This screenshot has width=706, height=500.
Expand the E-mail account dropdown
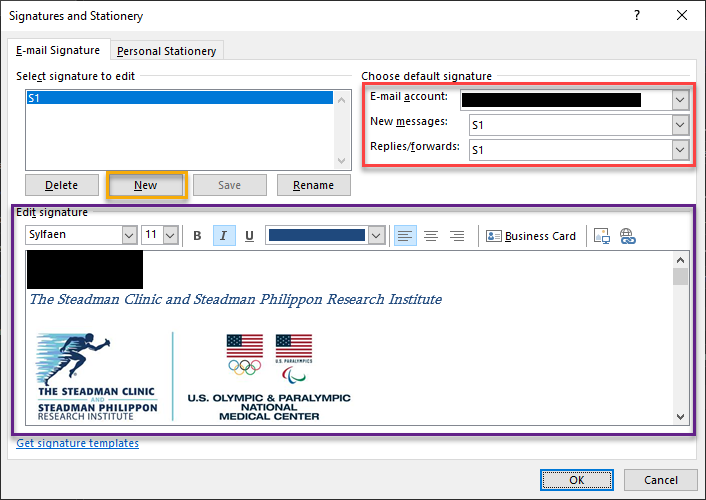(680, 100)
